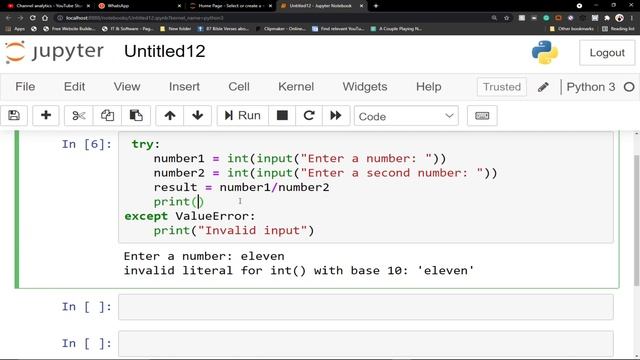Screen dimensions: 640x360
Task: Open the Help menu
Action: coord(429,87)
